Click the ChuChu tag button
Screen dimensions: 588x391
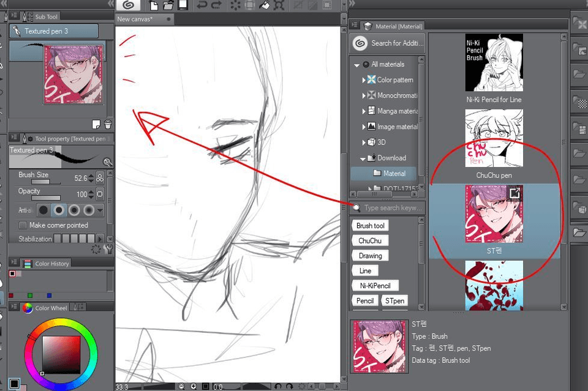pos(369,241)
